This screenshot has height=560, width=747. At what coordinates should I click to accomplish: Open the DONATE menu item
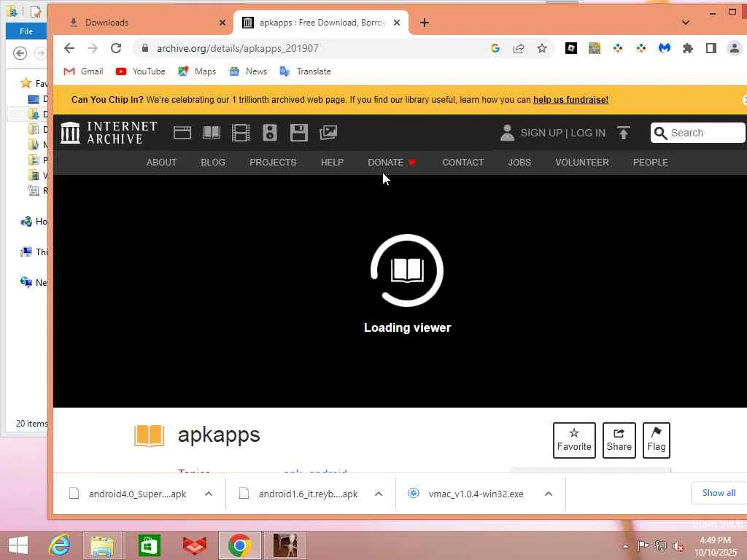point(392,163)
